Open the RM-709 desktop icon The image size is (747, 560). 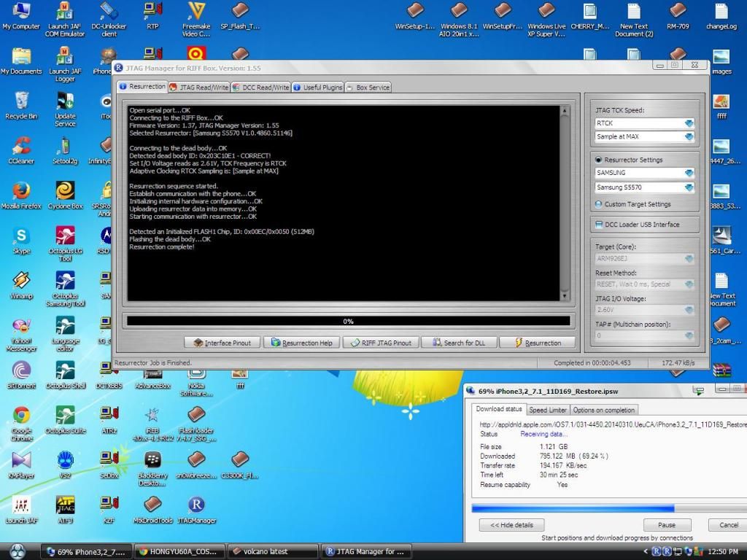pyautogui.click(x=678, y=16)
